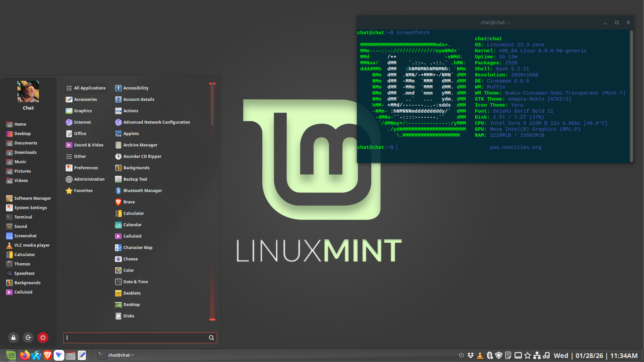Click the logout icon in menu
644x362 pixels.
pyautogui.click(x=28, y=338)
